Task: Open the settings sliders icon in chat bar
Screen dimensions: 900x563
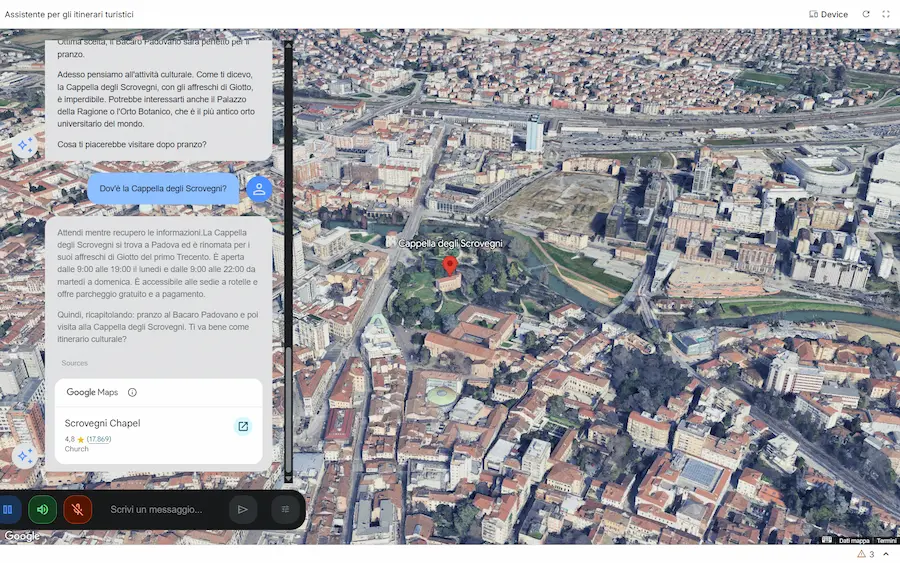Action: 286,509
